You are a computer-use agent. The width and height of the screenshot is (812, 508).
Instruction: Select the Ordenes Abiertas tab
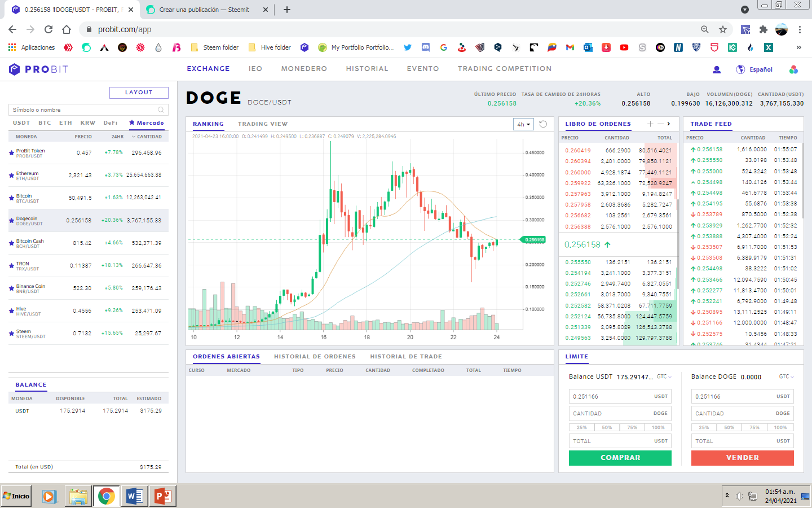coord(226,357)
